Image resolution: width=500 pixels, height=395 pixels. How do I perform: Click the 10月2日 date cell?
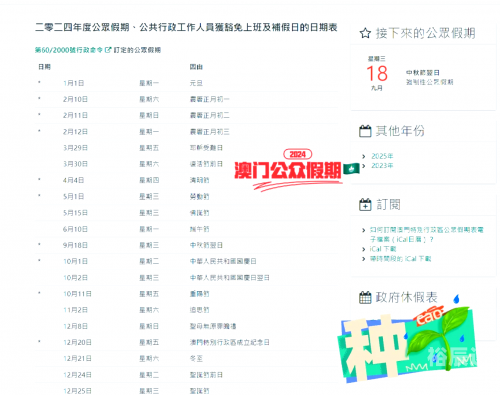(x=75, y=278)
